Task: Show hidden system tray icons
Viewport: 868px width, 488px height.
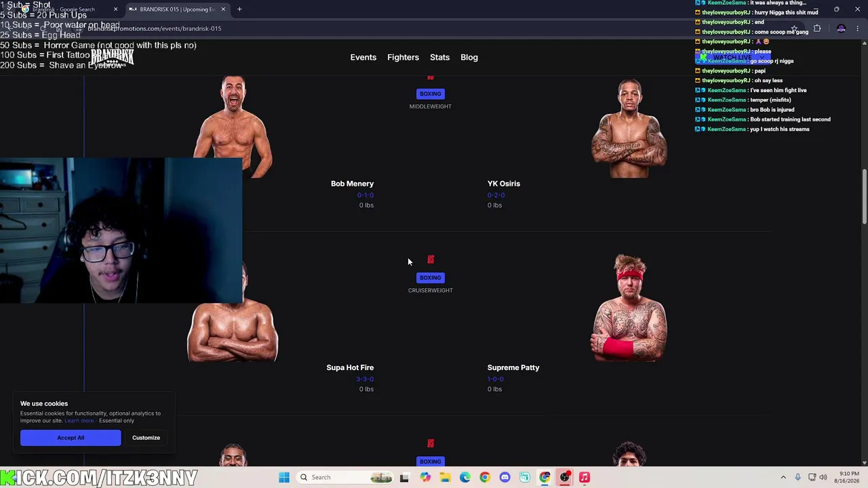Action: tap(783, 477)
